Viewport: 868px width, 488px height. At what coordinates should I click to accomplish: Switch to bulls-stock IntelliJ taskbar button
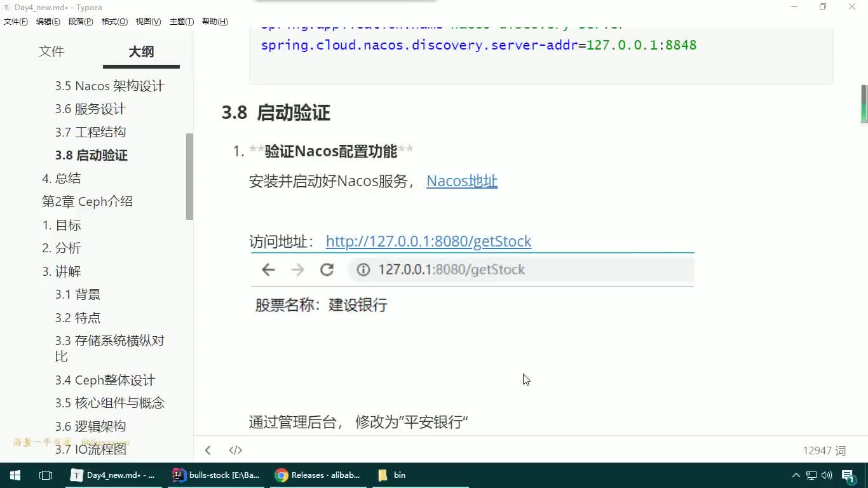tap(217, 475)
